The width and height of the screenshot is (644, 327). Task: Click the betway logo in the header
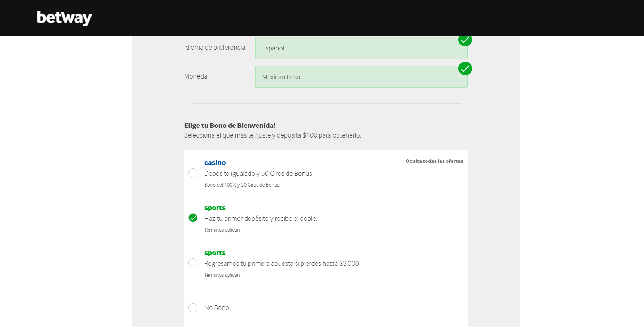[x=65, y=18]
